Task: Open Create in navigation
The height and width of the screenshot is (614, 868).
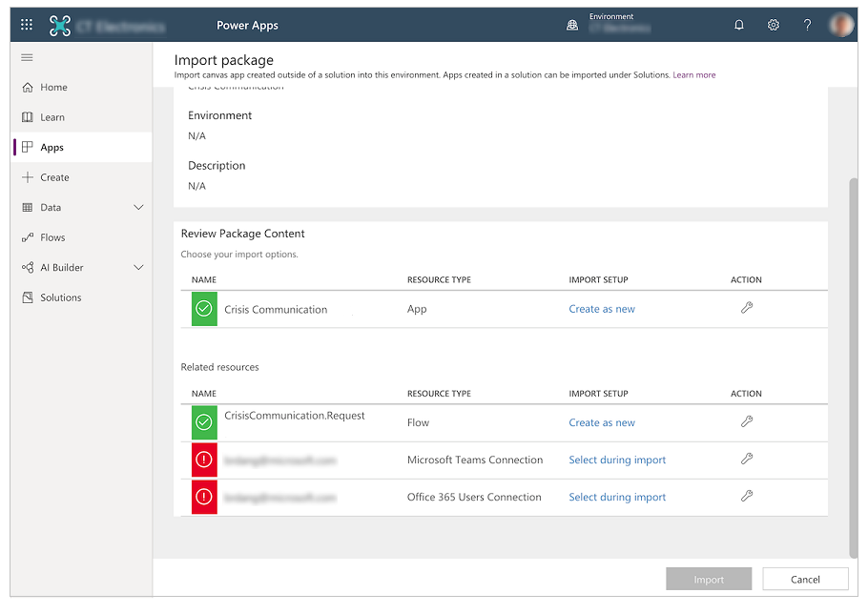Action: [81, 177]
